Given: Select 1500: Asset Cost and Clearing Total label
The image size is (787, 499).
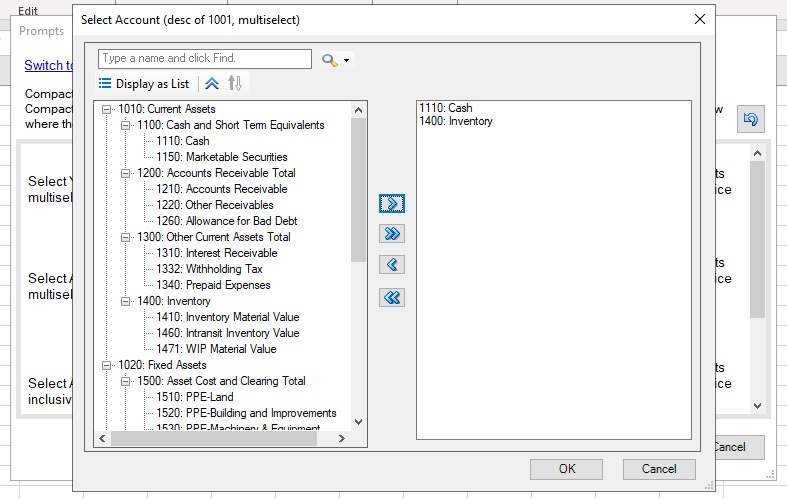Looking at the screenshot, I should [221, 381].
